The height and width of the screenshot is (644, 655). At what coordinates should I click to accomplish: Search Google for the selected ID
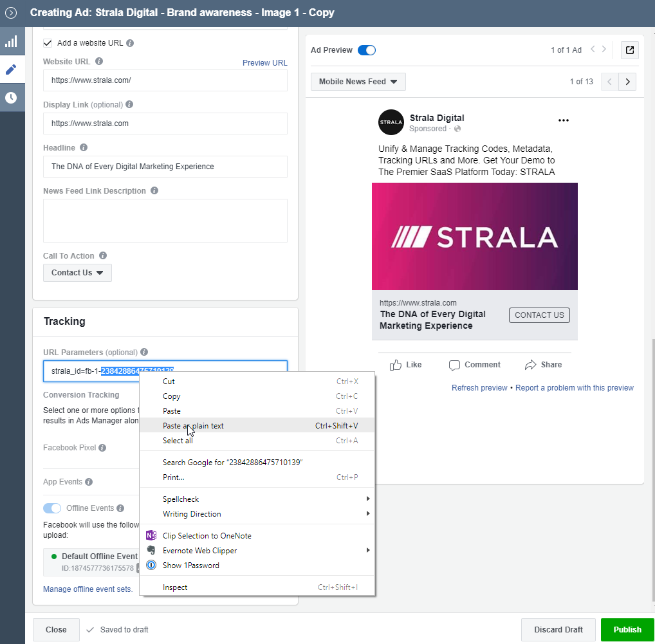click(257, 463)
